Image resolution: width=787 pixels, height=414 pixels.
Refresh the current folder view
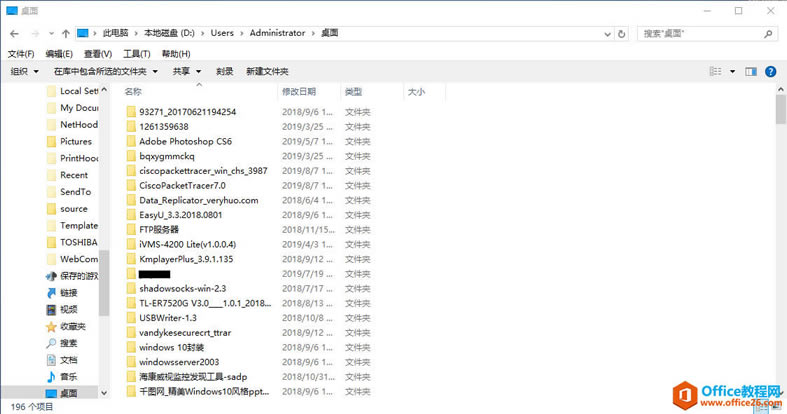[621, 34]
